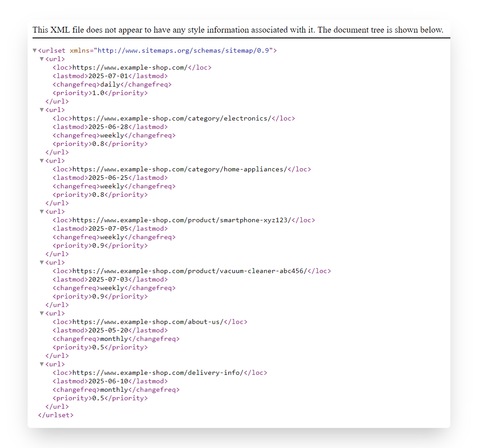Click the delivery-info page URL text
Image resolution: width=478 pixels, height=448 pixels.
pyautogui.click(x=158, y=373)
